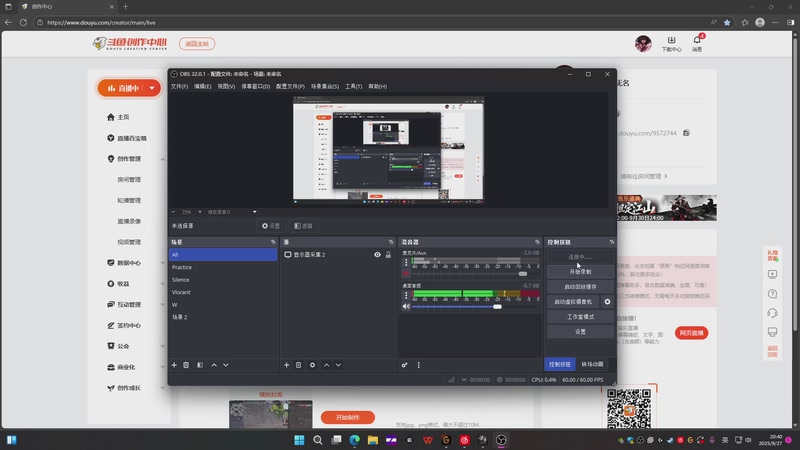The image size is (800, 450).
Task: Move scene up with arrow icon
Action: 214,365
